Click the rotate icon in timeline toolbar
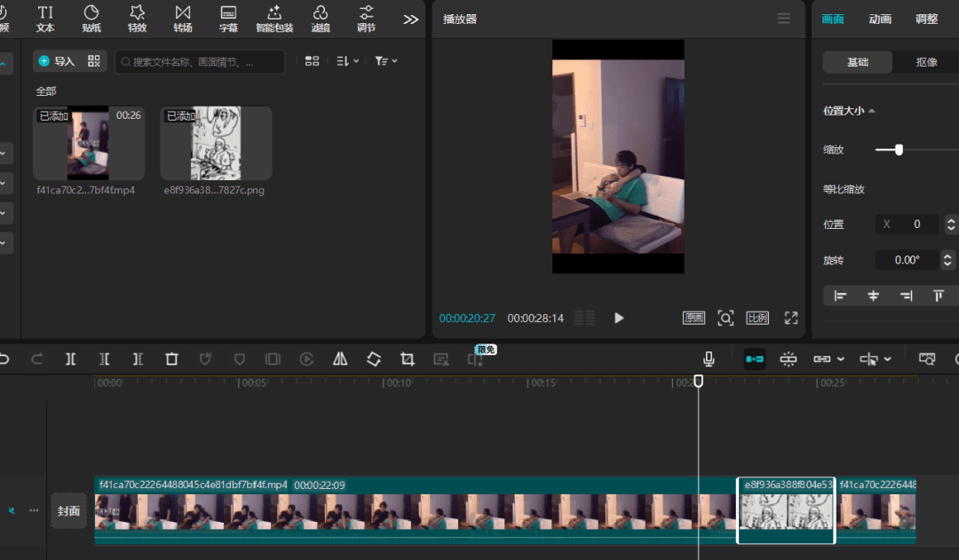 (x=374, y=359)
